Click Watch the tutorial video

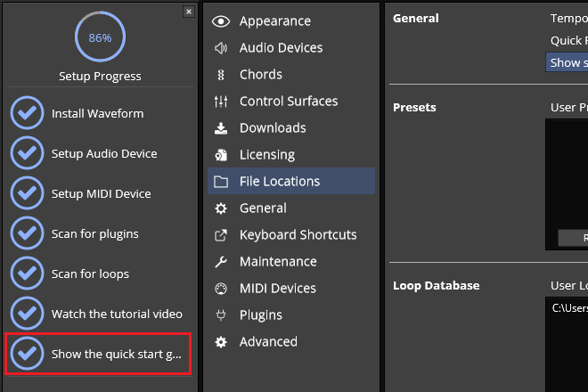point(117,314)
